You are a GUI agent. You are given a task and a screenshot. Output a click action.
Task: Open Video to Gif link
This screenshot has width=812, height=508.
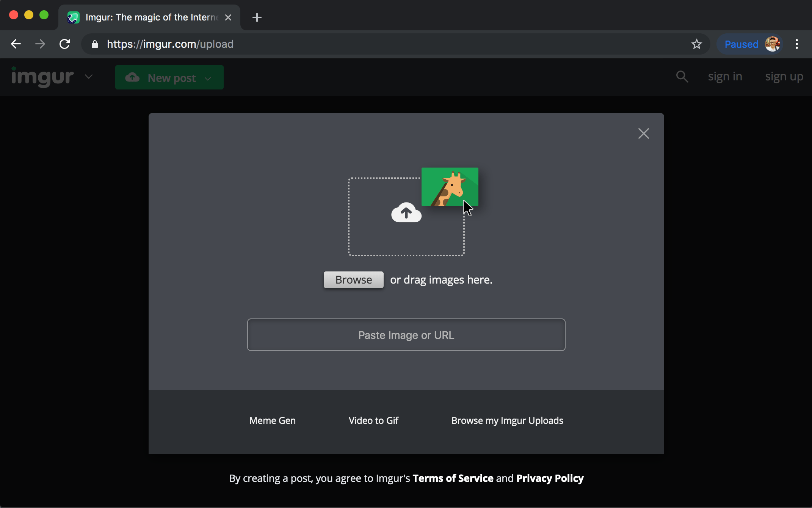[x=373, y=420]
